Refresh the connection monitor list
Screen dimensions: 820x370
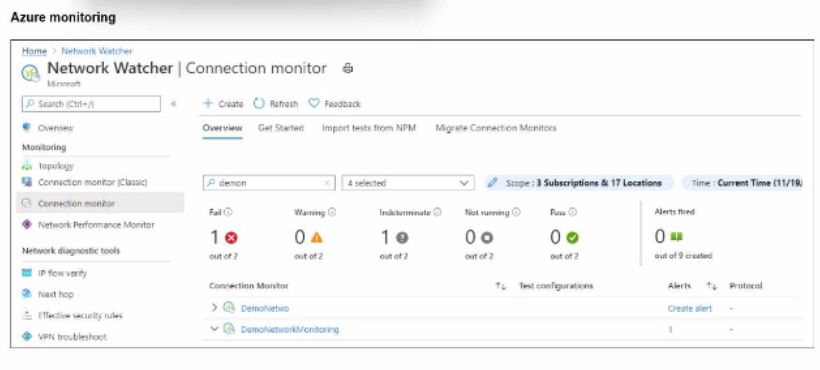coord(276,104)
